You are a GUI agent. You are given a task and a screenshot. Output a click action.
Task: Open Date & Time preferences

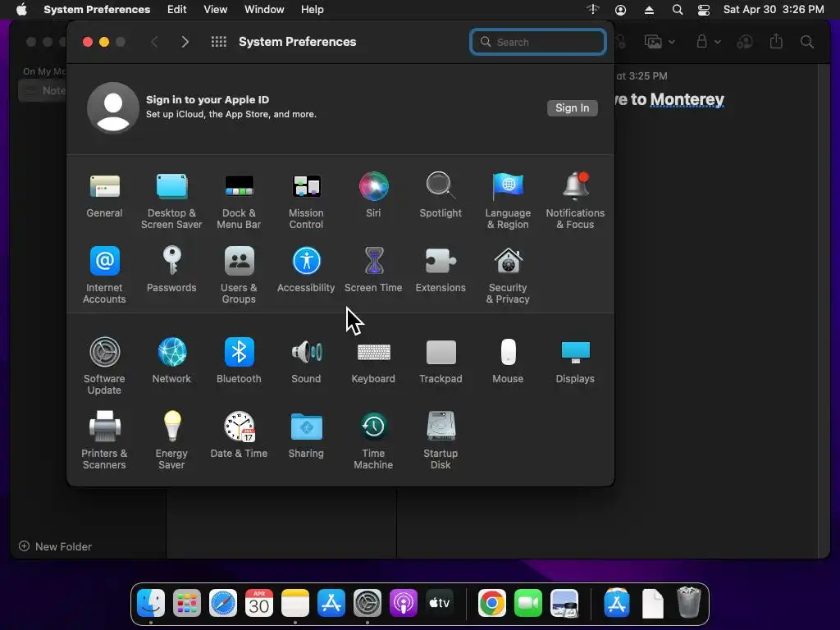coord(239,436)
